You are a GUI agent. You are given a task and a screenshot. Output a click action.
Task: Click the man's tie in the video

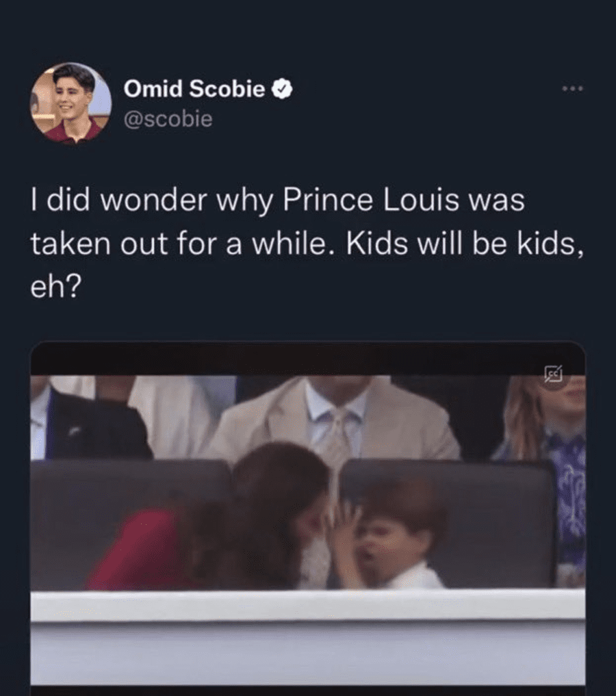[x=337, y=438]
